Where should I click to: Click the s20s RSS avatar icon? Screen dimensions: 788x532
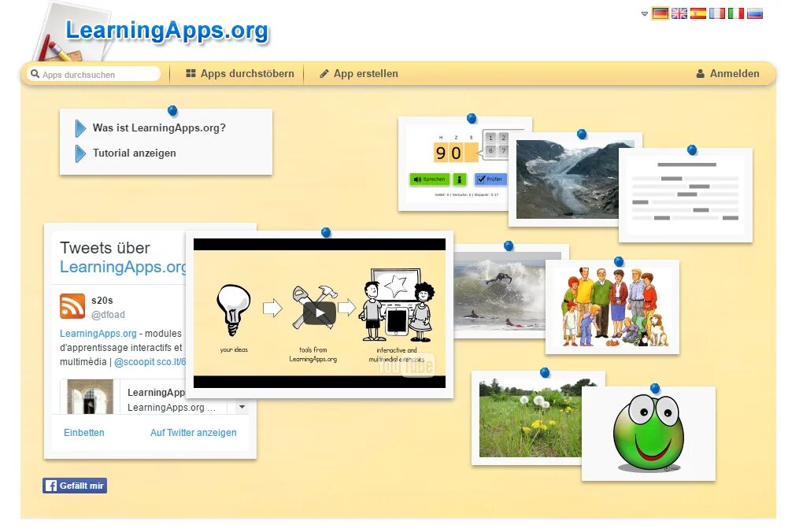click(72, 306)
